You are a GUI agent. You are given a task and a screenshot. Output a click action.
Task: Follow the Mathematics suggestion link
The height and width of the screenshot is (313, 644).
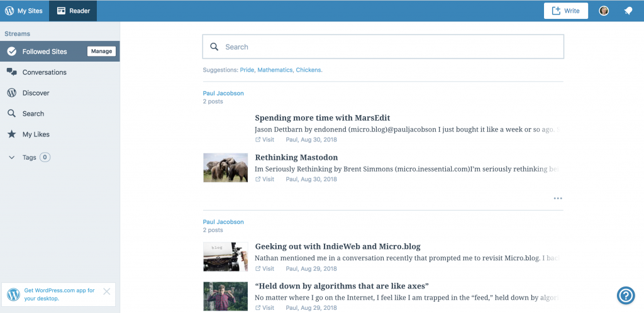click(275, 70)
